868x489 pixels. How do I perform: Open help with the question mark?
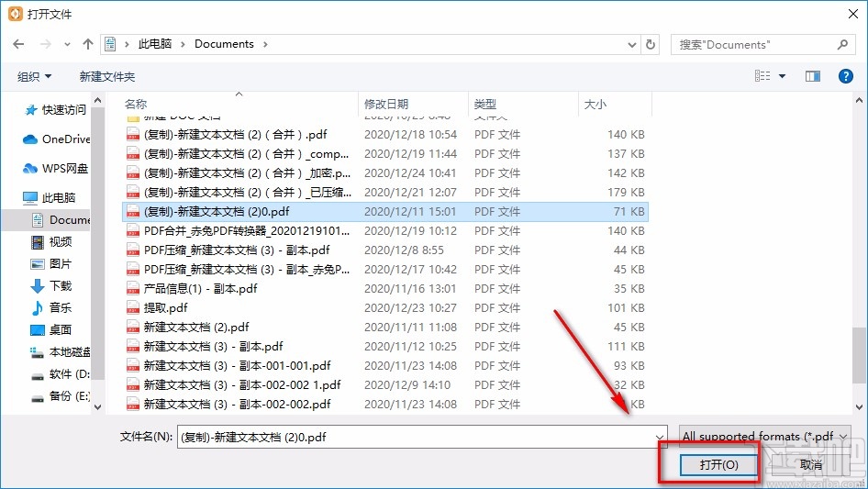click(x=845, y=76)
